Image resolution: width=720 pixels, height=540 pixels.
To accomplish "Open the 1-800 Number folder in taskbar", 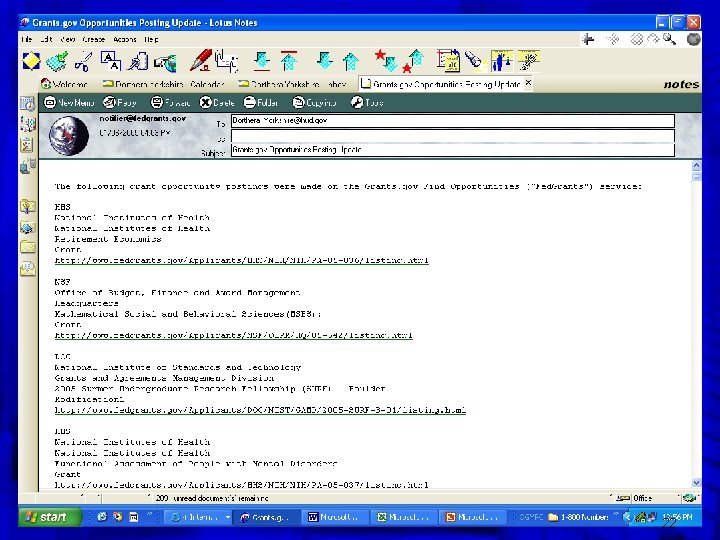I will (x=578, y=518).
